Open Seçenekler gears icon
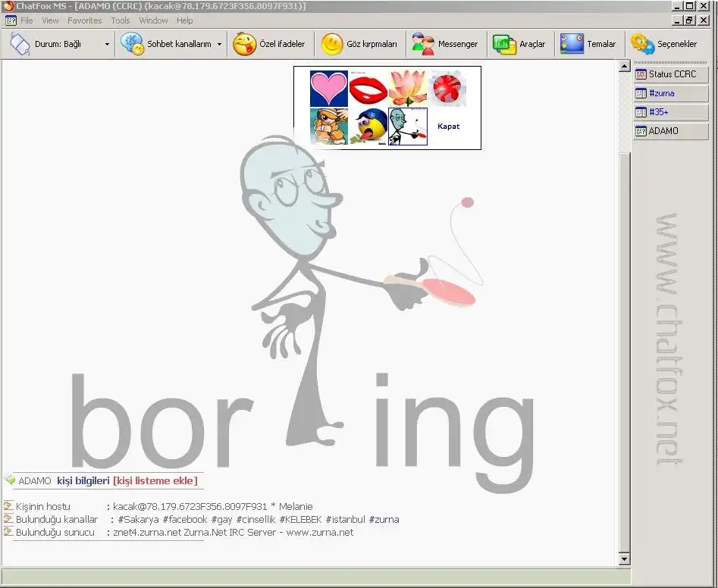This screenshot has width=718, height=588. (642, 44)
